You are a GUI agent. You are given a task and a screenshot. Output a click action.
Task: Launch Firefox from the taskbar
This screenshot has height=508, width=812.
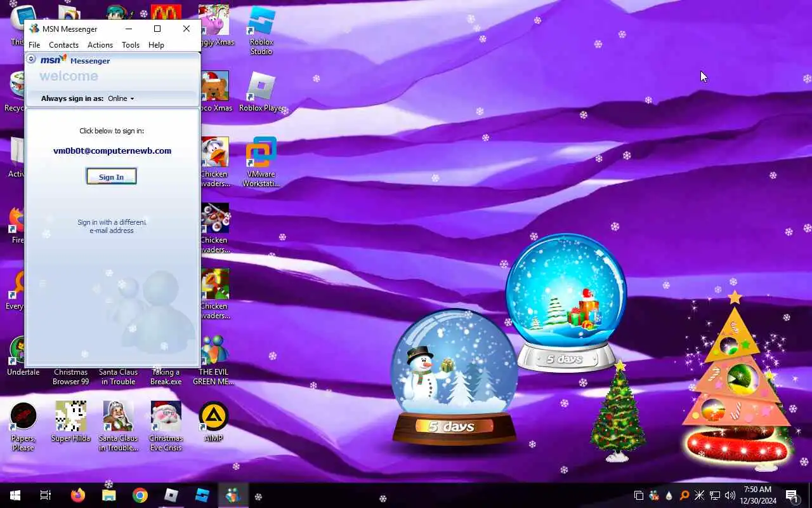(x=78, y=495)
